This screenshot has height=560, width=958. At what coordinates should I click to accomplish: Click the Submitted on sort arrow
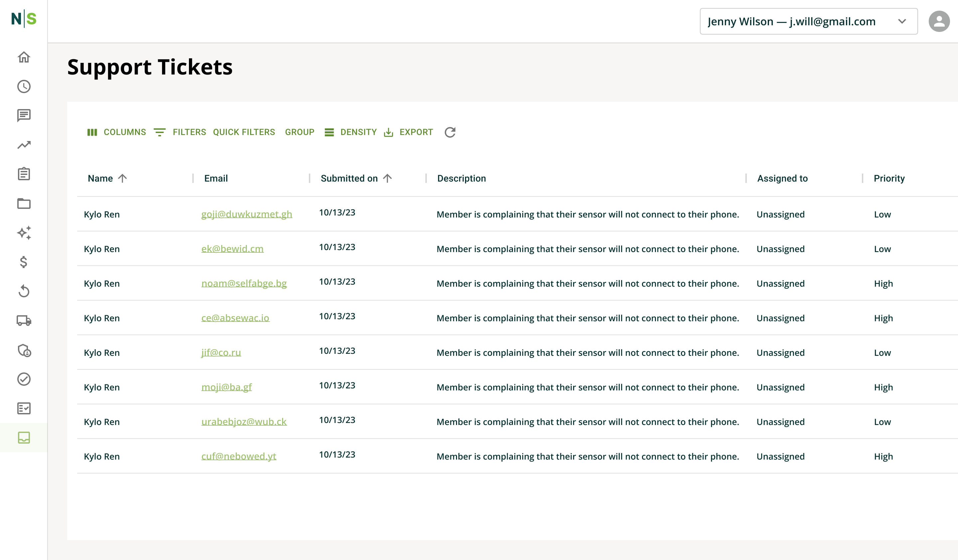click(387, 178)
